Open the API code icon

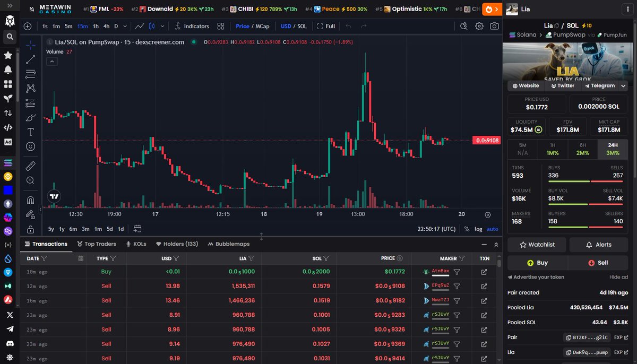pos(8,127)
